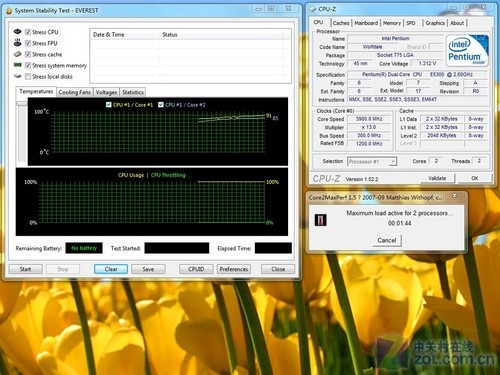Screen dimensions: 500x375
Task: Click the CPU Throttling graph label
Action: [168, 175]
